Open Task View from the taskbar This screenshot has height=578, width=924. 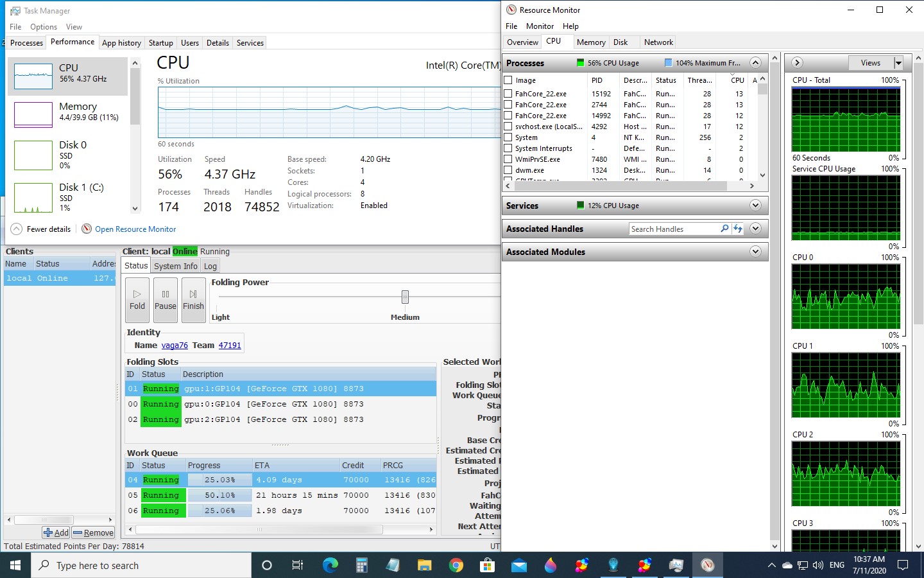(x=298, y=565)
